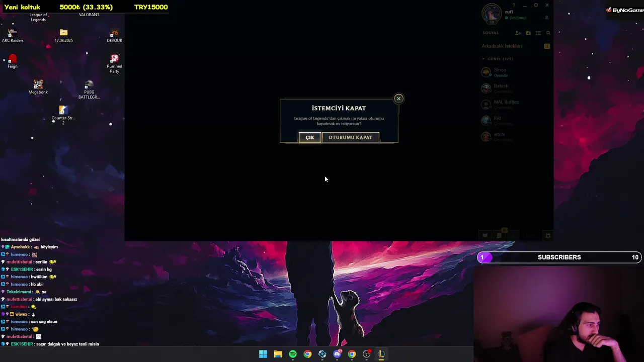644x362 pixels.
Task: Select friend Rid in the list
Action: [x=515, y=121]
